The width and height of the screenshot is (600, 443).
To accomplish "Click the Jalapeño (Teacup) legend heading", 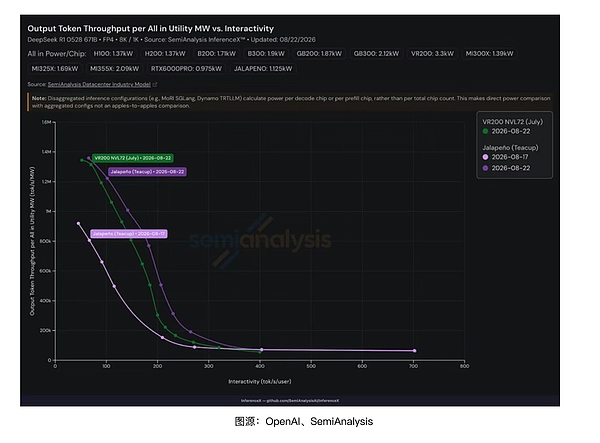I will [510, 148].
